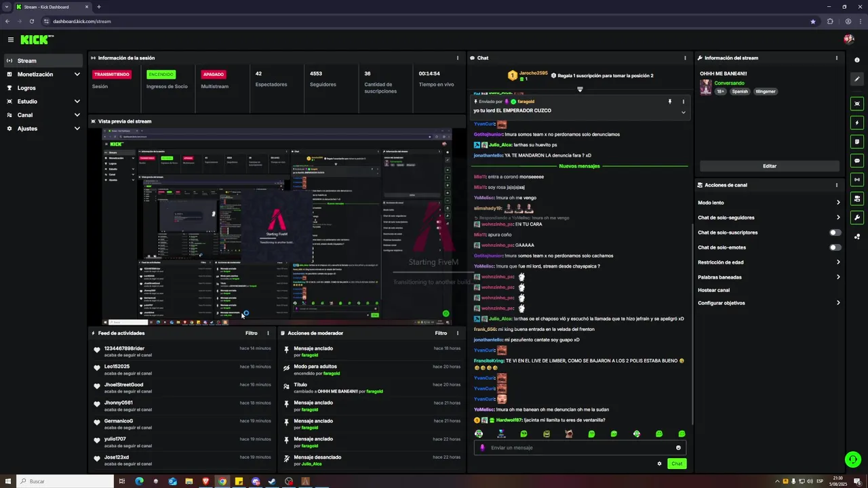Click the Editar button
Viewport: 868px width, 488px height.
[x=770, y=166]
